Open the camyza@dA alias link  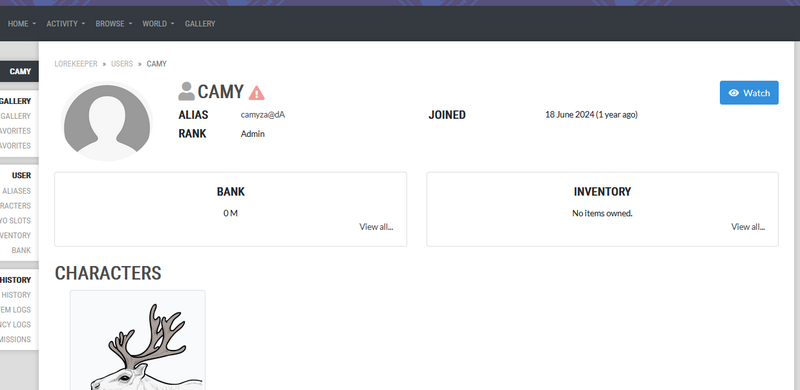263,115
